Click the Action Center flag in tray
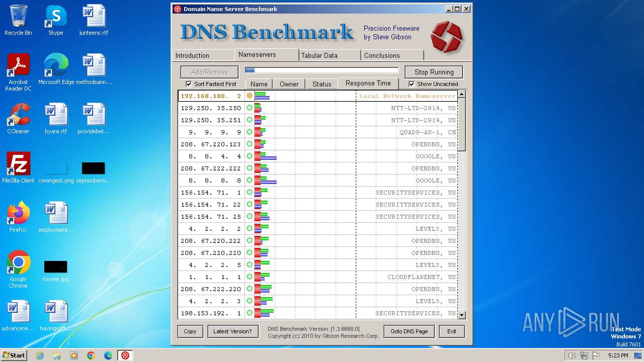 pyautogui.click(x=597, y=355)
